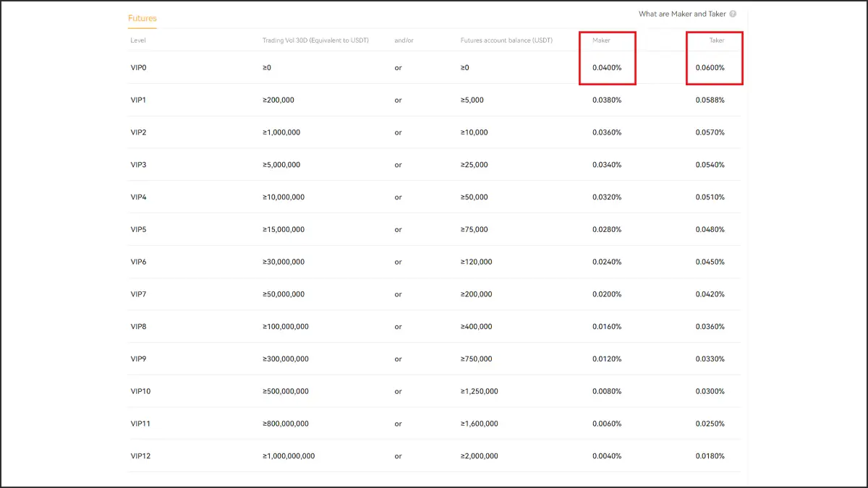Viewport: 868px width, 488px height.
Task: Select the VIP11 level cell
Action: tap(140, 424)
